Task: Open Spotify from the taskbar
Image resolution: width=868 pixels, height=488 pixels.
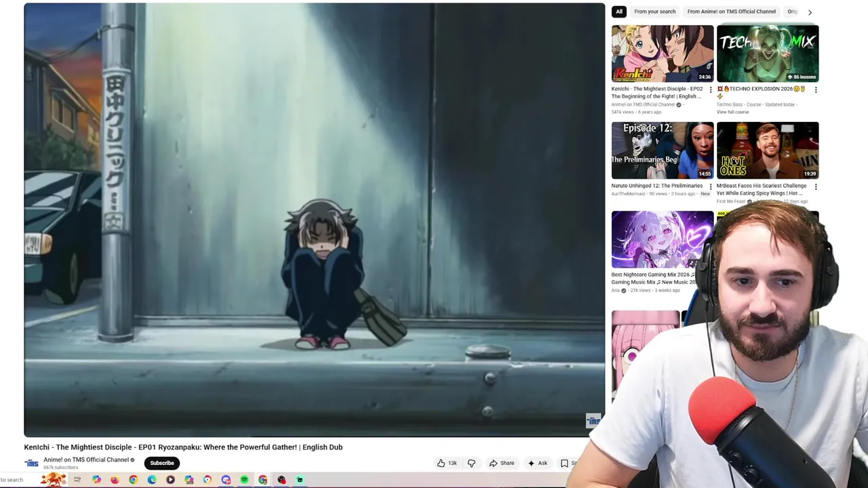Action: (x=244, y=480)
